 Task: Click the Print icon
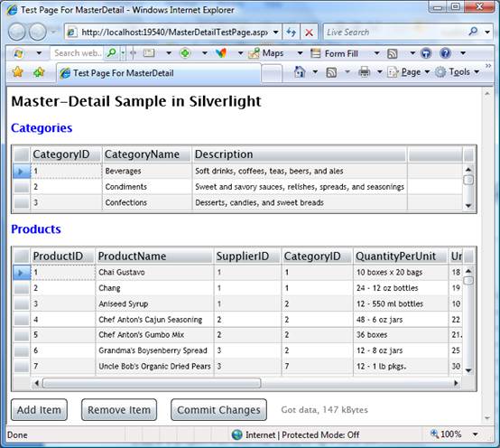click(364, 72)
